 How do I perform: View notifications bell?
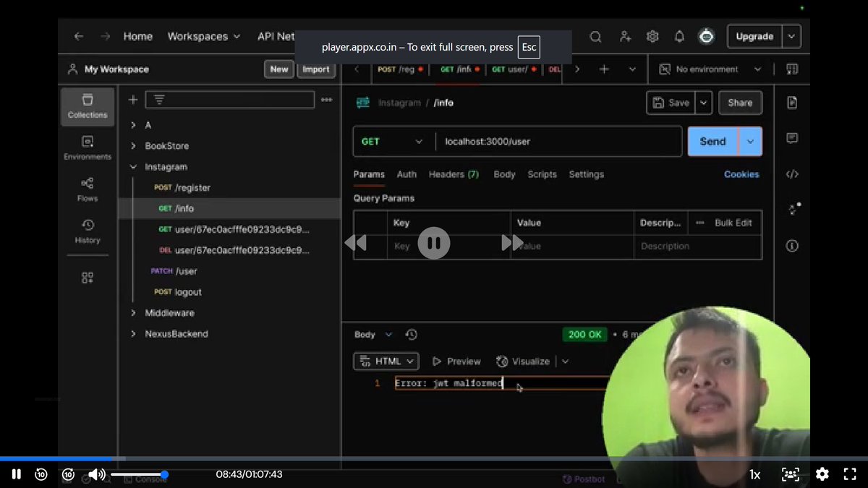pyautogui.click(x=679, y=37)
